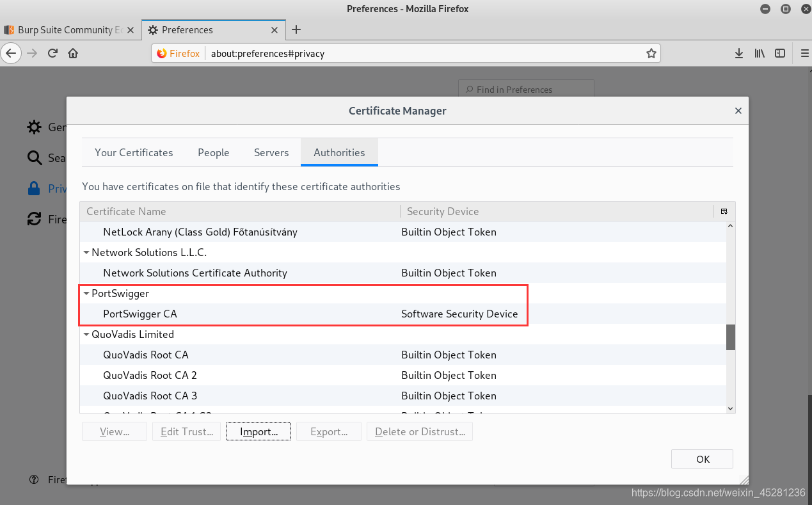The width and height of the screenshot is (812, 505).
Task: Select the Search magnifier icon in sidebar
Action: (x=34, y=157)
